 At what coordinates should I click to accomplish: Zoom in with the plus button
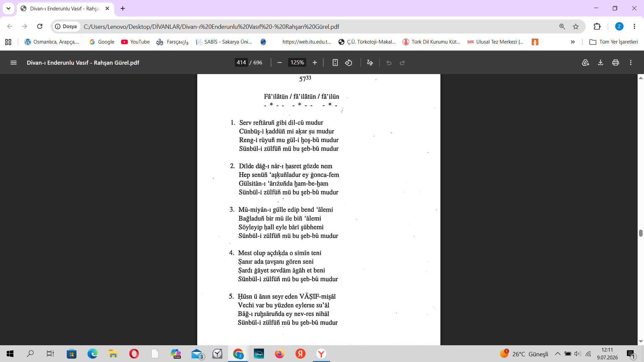point(315,63)
